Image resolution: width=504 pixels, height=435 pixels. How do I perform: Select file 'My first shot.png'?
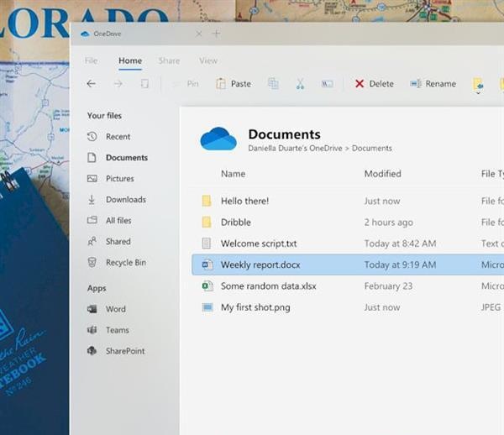point(255,307)
